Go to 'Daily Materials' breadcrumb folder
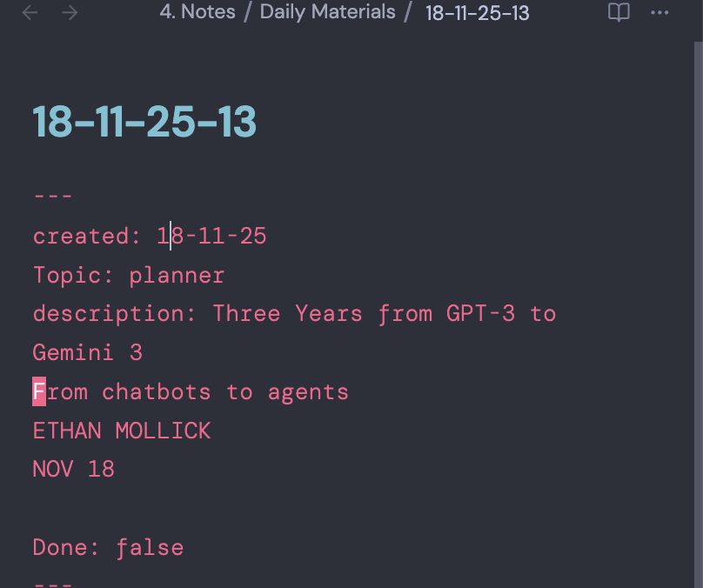Viewport: 703px width, 588px height. pyautogui.click(x=327, y=13)
